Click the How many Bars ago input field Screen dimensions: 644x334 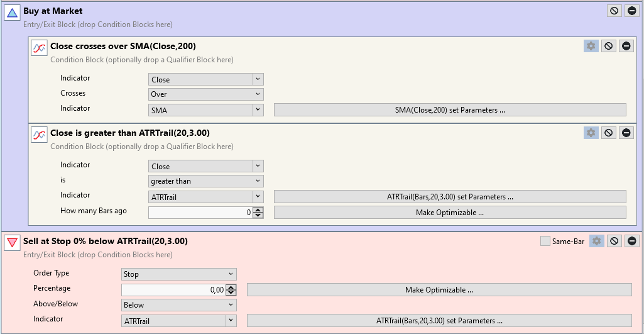(200, 212)
